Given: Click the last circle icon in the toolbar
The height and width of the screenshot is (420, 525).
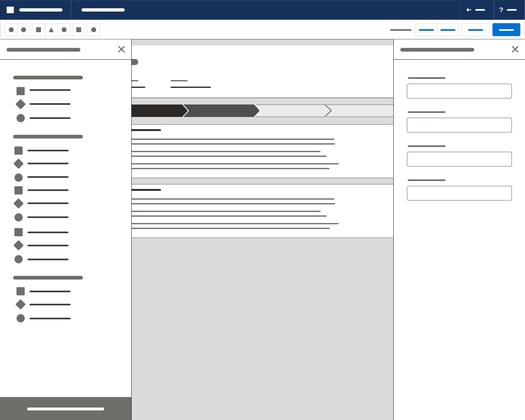Looking at the screenshot, I should [x=94, y=30].
